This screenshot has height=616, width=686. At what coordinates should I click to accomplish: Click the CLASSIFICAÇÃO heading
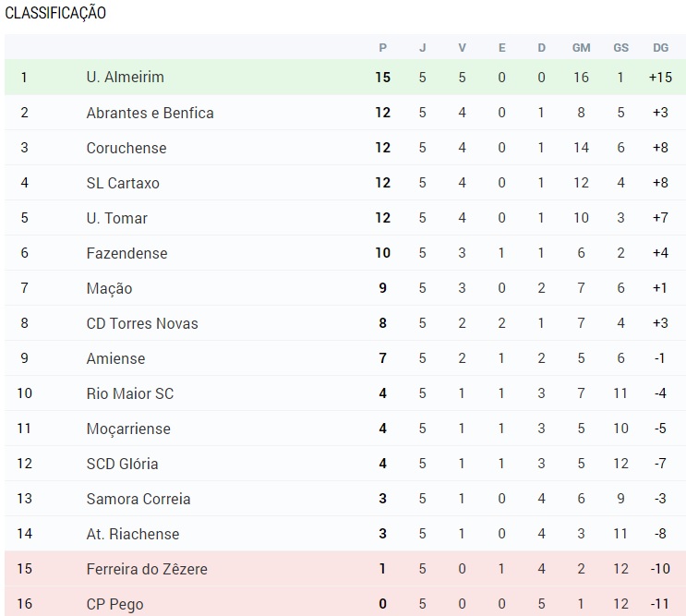tap(55, 13)
